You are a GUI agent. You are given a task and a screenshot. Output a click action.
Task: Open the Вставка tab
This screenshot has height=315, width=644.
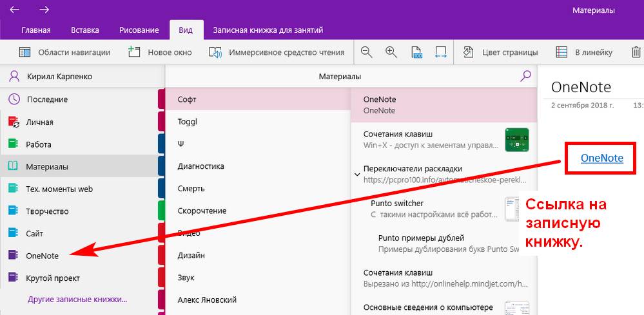[x=85, y=30]
